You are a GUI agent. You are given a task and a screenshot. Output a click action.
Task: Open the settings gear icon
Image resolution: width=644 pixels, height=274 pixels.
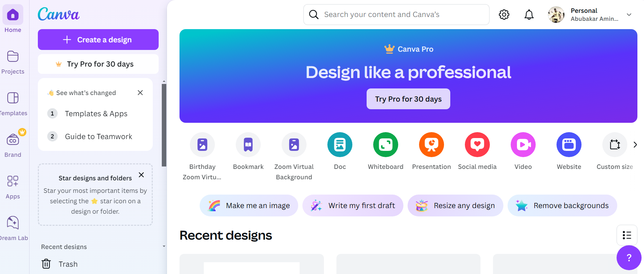tap(504, 15)
